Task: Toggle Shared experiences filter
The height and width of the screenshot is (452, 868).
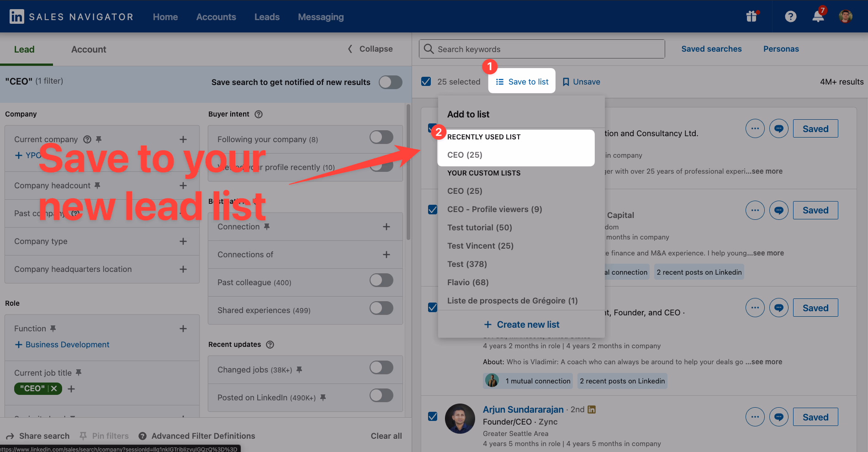Action: 381,308
